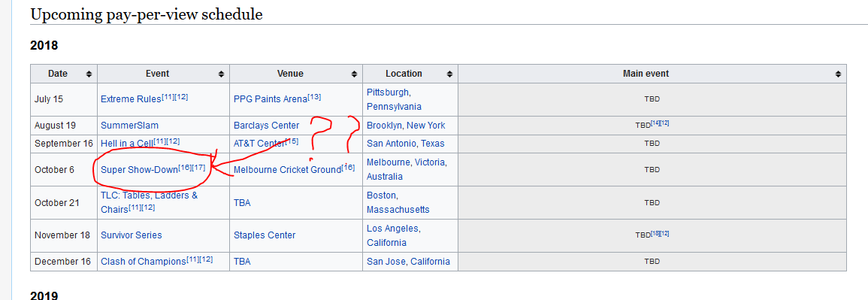This screenshot has width=868, height=300.
Task: Visit the Barclays Center venue link
Action: click(266, 126)
